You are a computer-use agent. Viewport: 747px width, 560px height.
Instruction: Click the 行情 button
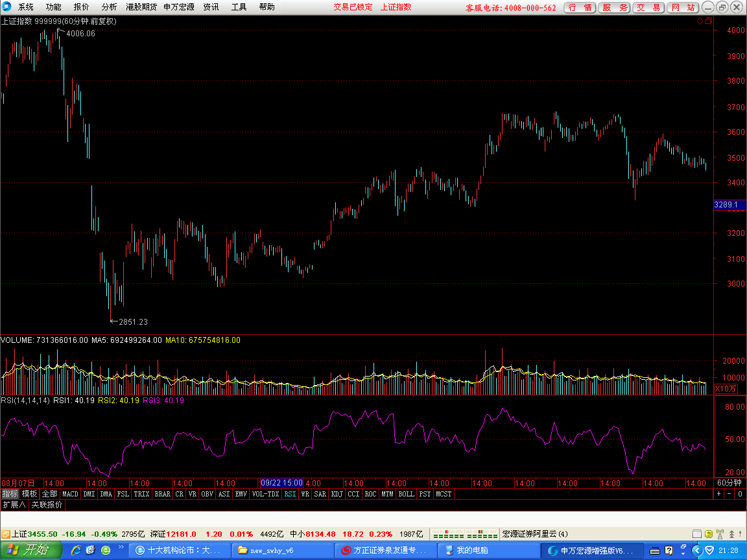[x=580, y=8]
